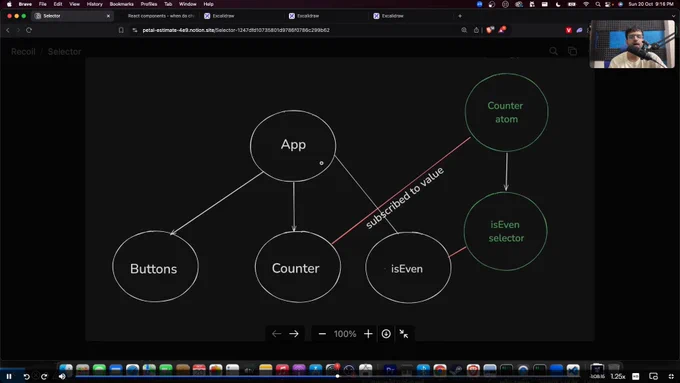Viewport: 680px width, 383px height.
Task: View site information icon in address bar
Action: click(x=135, y=30)
